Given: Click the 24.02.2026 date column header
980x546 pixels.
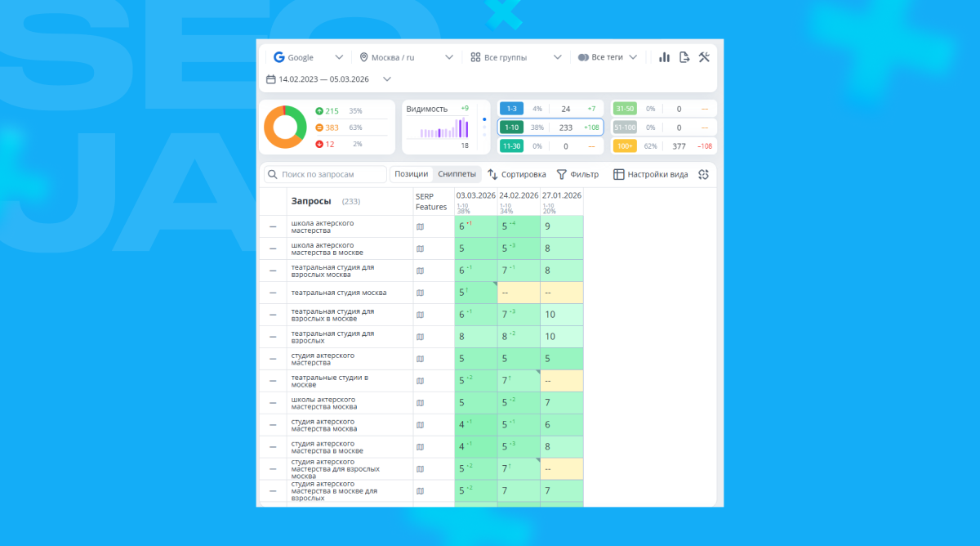Looking at the screenshot, I should pos(519,195).
